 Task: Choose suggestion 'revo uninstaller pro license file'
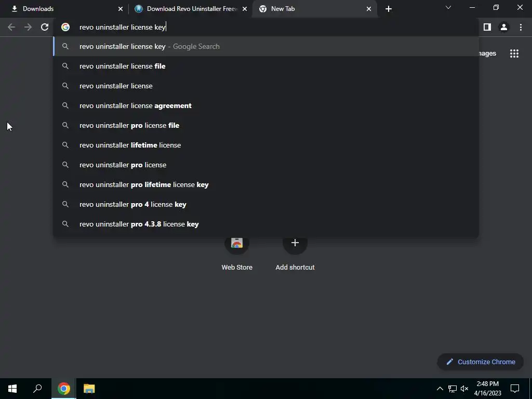pos(266,125)
